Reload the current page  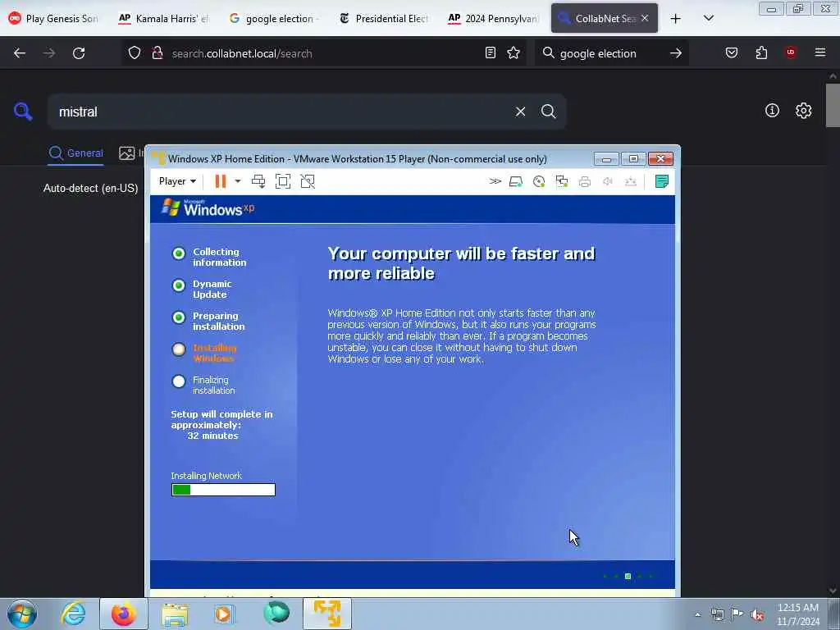pyautogui.click(x=79, y=53)
